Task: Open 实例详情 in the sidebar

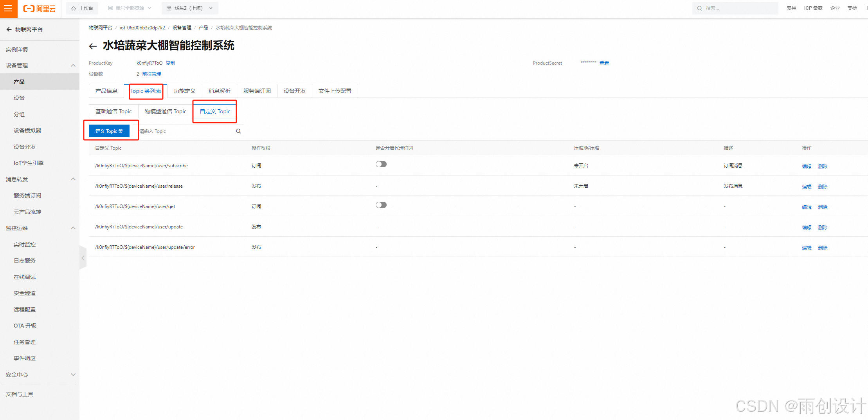Action: [x=17, y=49]
